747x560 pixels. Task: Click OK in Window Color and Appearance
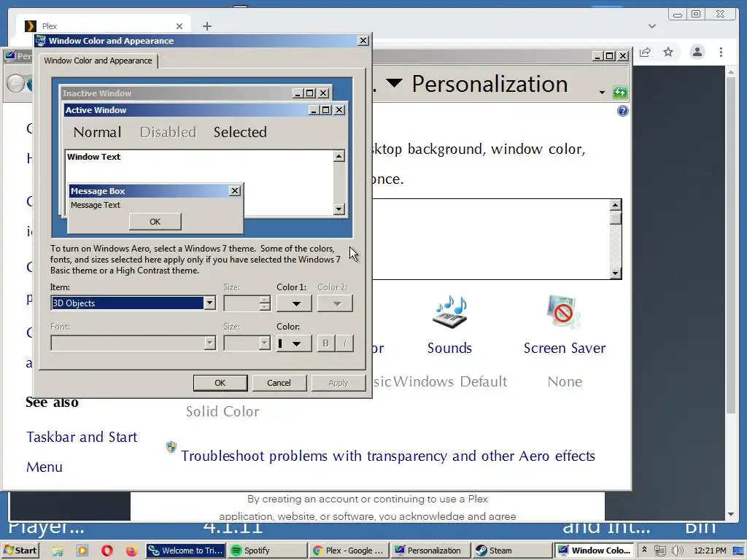220,383
